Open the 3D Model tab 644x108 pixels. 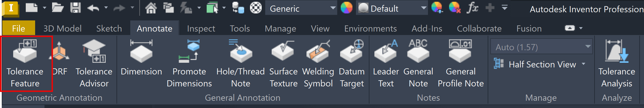pyautogui.click(x=62, y=29)
